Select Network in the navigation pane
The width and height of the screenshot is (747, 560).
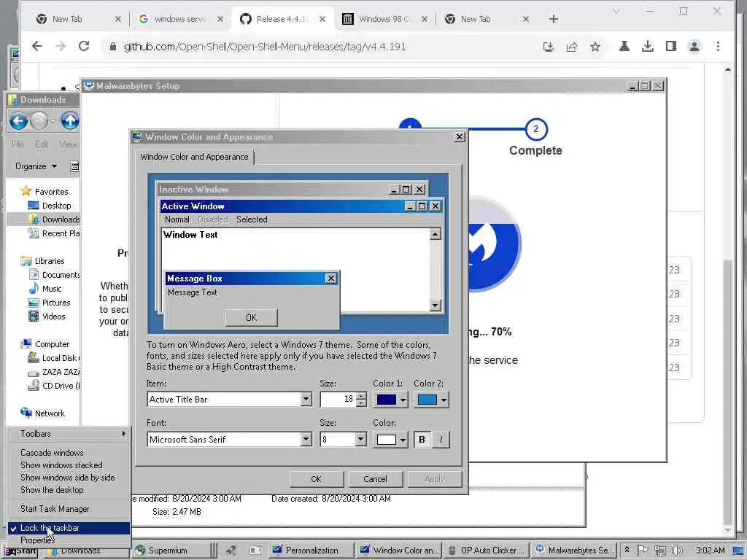tap(50, 413)
